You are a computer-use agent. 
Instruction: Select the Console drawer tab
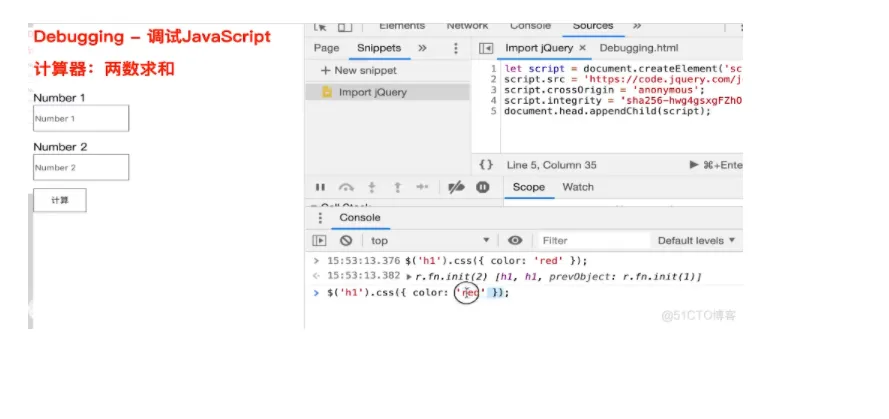pyautogui.click(x=360, y=218)
